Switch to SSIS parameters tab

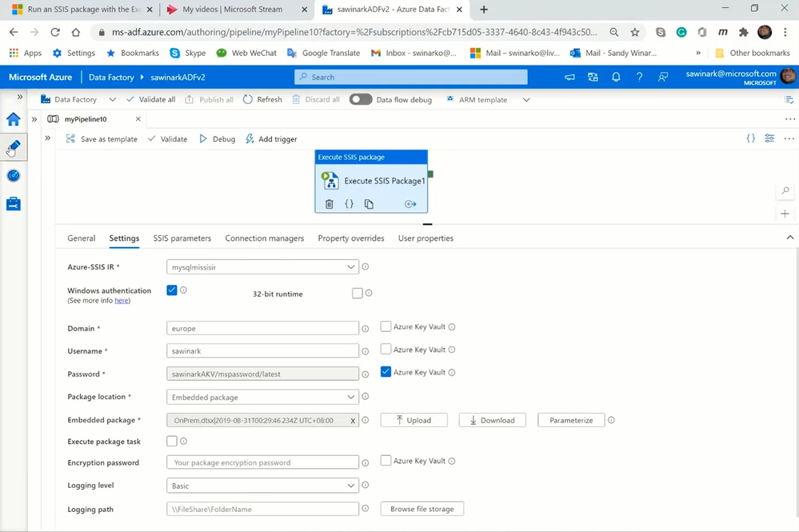pos(182,238)
